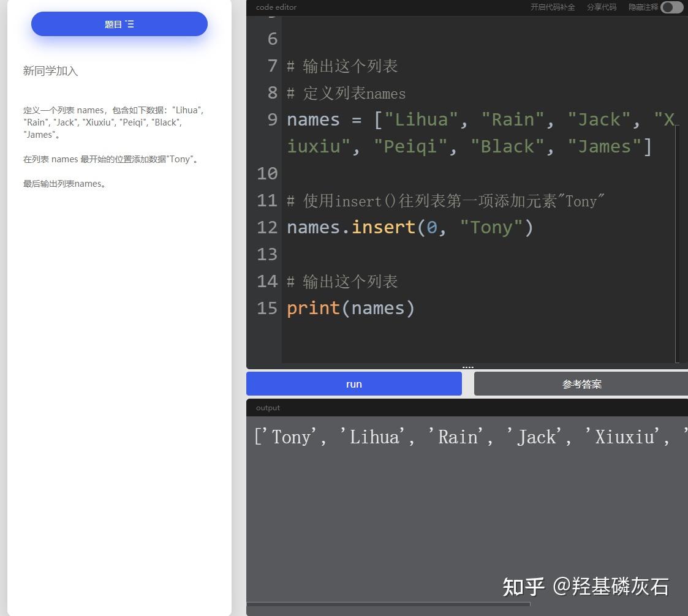Click the code editor title label
688x616 pixels.
point(276,7)
